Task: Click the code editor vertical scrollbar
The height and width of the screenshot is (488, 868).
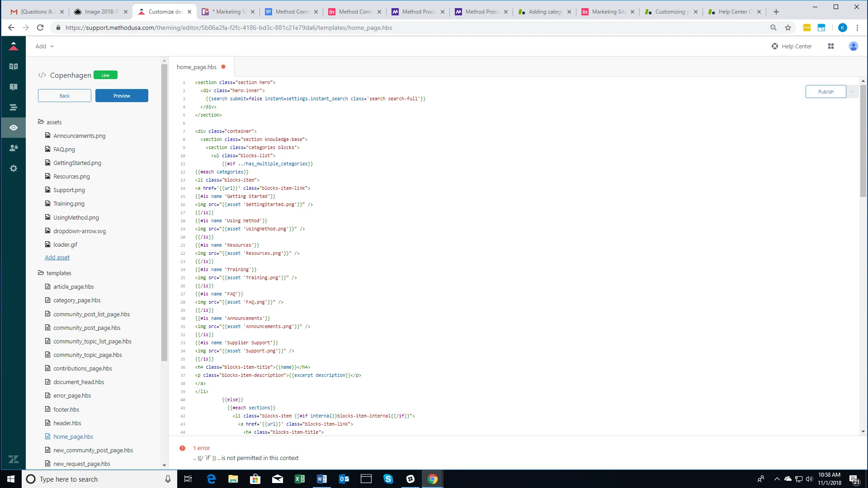Action: click(x=863, y=140)
